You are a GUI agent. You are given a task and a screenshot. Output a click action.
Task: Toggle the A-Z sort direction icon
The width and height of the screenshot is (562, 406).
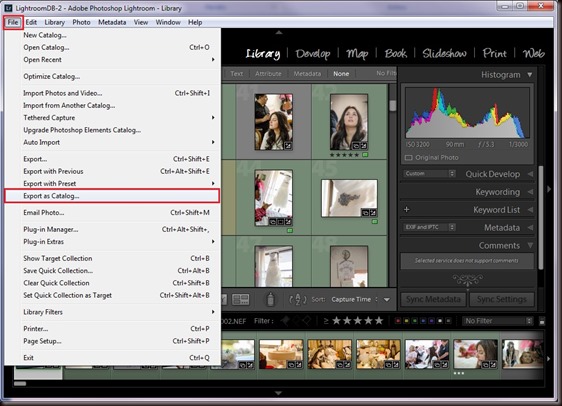point(298,299)
